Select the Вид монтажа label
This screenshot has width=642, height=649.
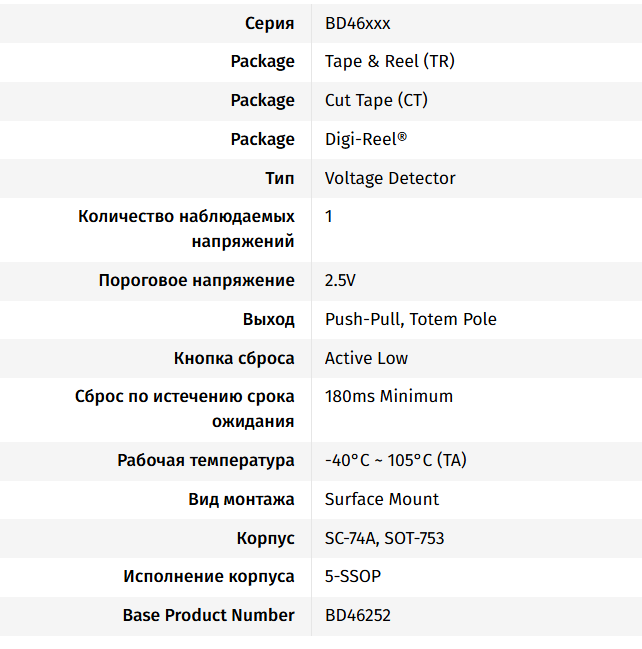pos(241,499)
